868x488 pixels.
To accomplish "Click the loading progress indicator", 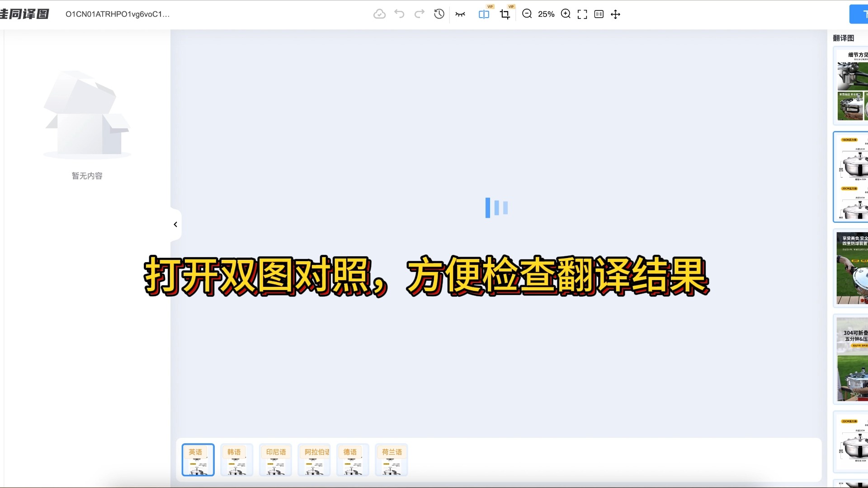I will [496, 207].
